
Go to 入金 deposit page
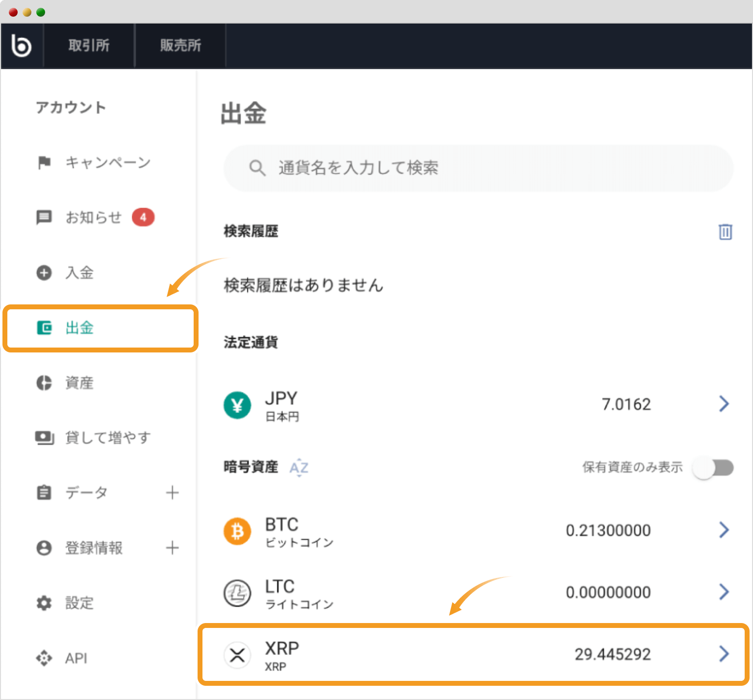[79, 273]
